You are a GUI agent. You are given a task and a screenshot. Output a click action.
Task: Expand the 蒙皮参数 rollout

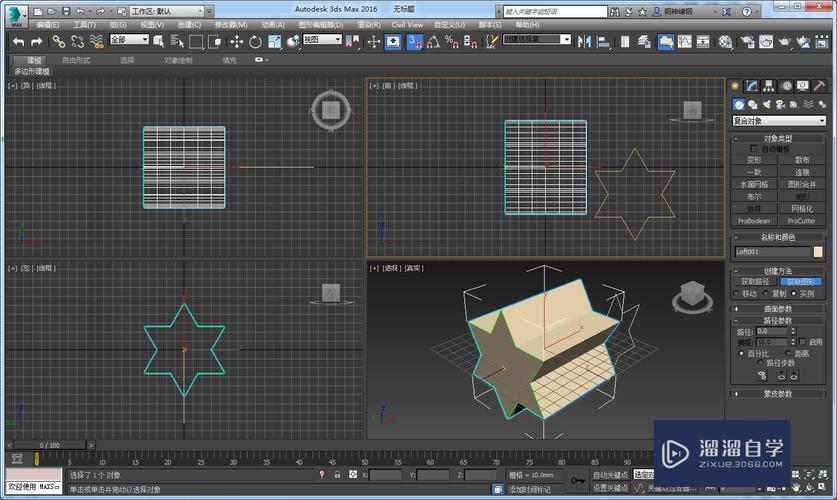pos(778,393)
